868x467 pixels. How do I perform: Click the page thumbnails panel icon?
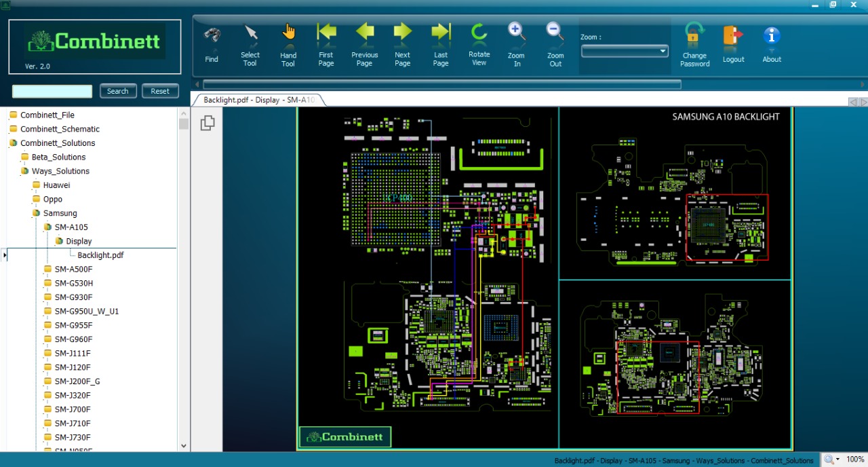(208, 122)
